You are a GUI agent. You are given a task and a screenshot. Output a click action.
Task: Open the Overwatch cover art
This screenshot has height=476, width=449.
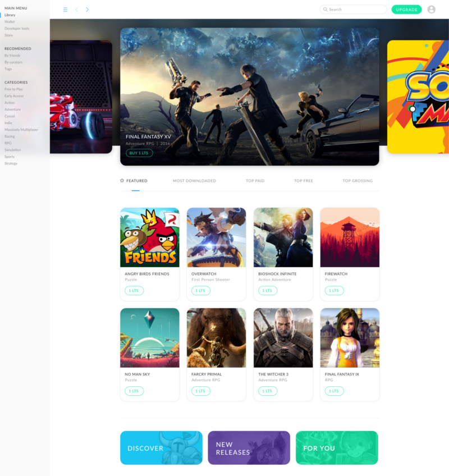(216, 237)
